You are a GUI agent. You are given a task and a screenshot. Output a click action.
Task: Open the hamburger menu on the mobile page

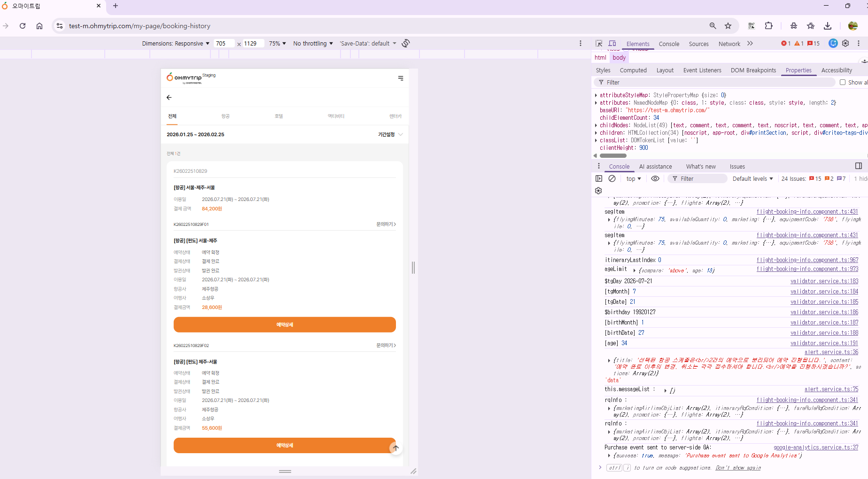pos(401,78)
